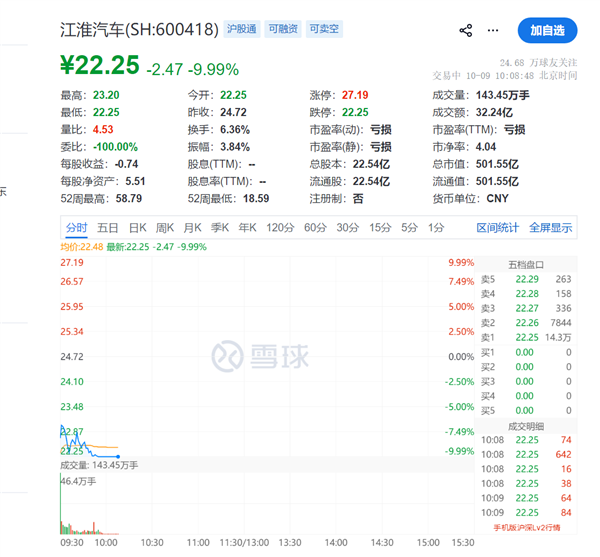The image size is (600, 557).
Task: Click the 可融资 tag
Action: pyautogui.click(x=283, y=29)
